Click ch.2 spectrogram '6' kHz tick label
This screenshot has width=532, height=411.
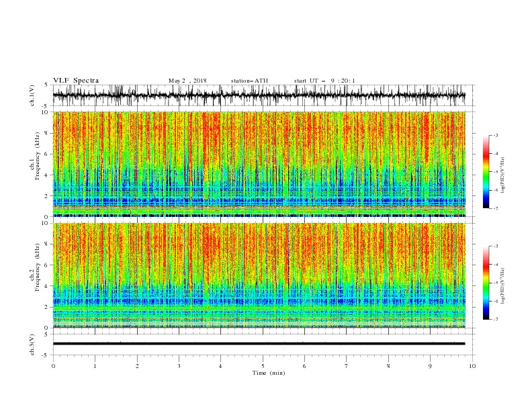click(x=47, y=265)
